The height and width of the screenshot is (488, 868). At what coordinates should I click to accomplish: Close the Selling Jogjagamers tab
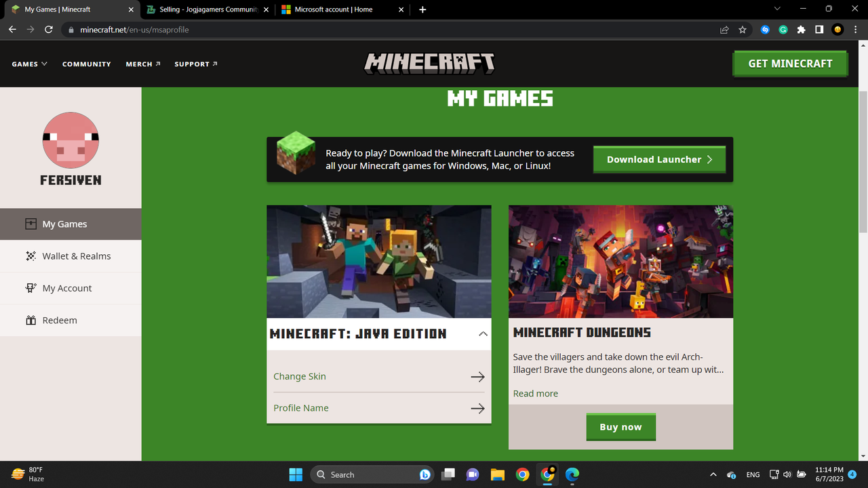point(265,9)
